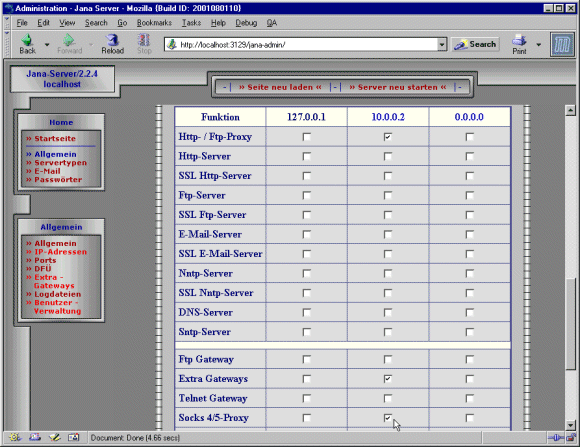Enable Ftp-Server for 10.0.0.2
Viewport: 580px width, 447px height.
coord(388,195)
